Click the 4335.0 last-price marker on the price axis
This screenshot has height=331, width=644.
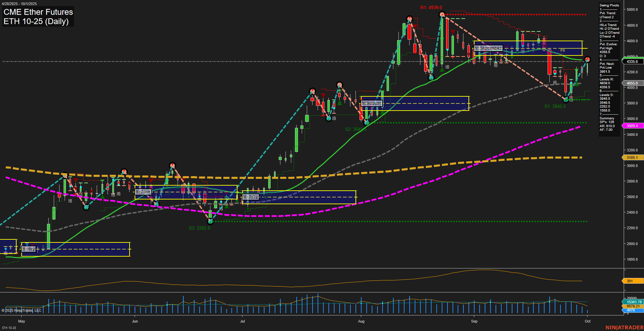(632, 62)
